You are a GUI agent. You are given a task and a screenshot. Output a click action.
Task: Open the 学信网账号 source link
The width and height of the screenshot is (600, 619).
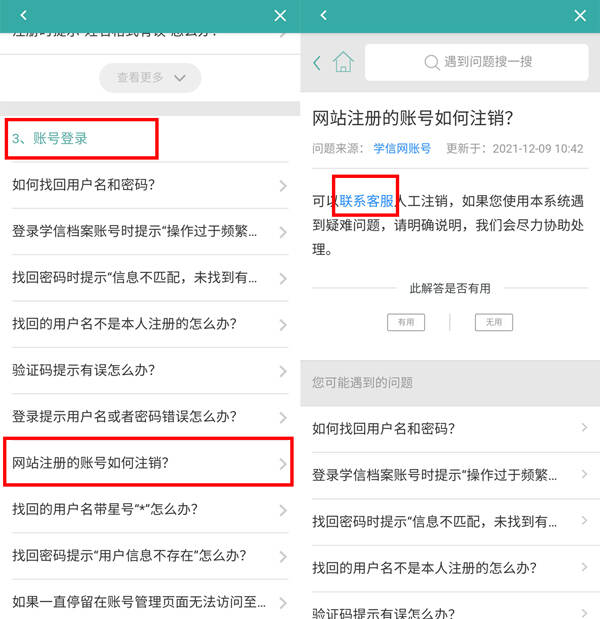pyautogui.click(x=402, y=148)
